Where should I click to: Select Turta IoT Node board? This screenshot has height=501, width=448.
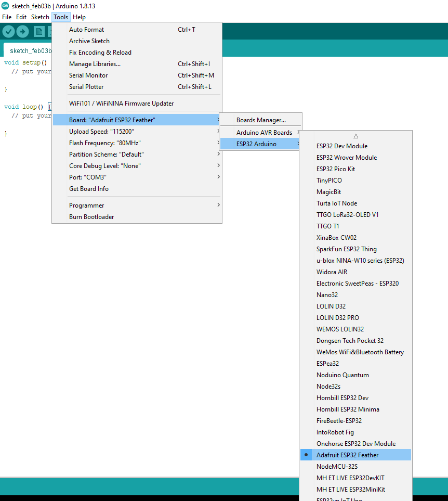(356, 203)
